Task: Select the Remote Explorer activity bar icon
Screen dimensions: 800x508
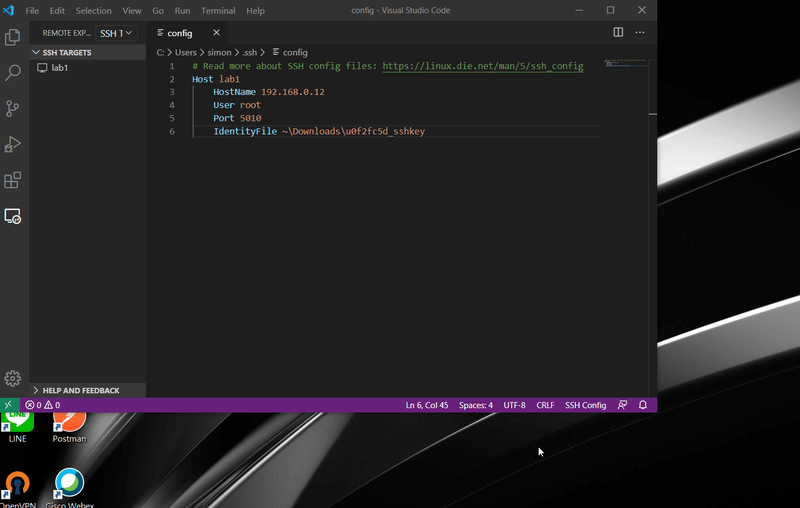Action: 12,216
